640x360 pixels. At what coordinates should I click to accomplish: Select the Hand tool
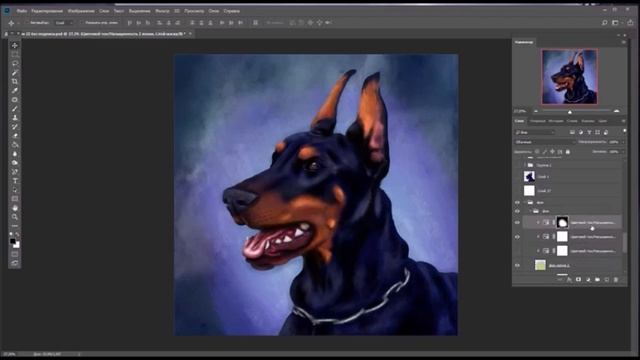[15, 208]
